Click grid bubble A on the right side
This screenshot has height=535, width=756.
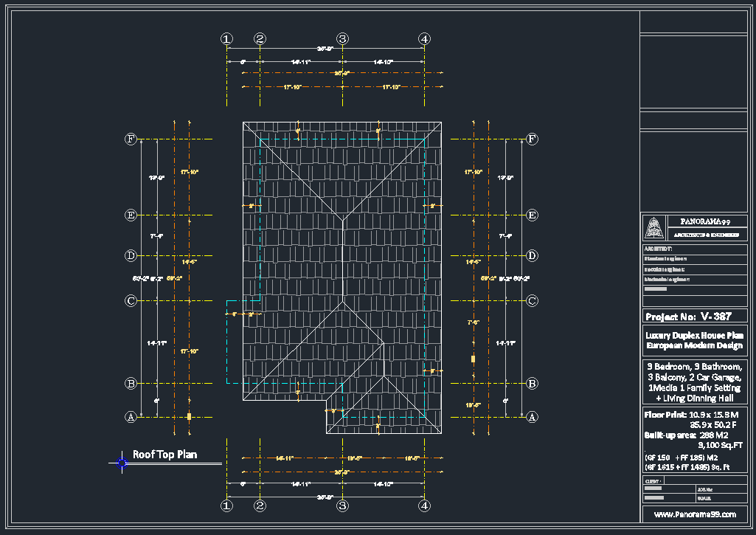point(532,417)
